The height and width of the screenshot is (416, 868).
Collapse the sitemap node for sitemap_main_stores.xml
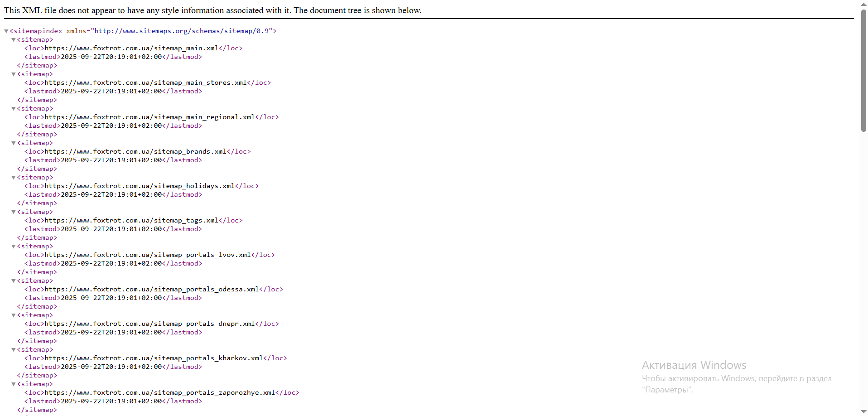14,74
